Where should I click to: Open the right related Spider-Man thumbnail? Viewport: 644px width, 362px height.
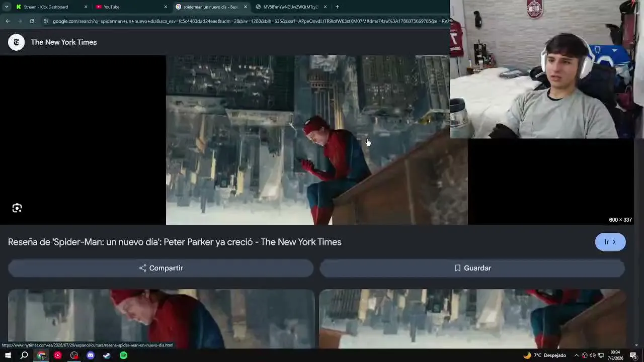point(472,319)
